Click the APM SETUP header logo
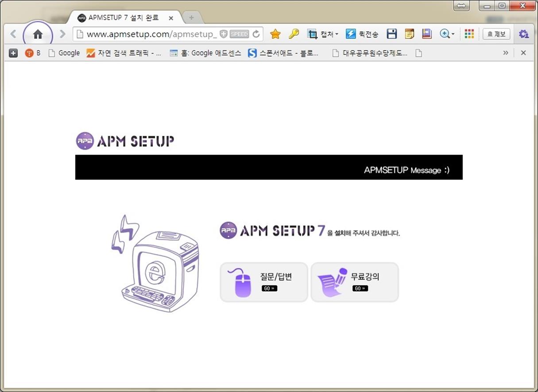The height and width of the screenshot is (392, 538). (125, 141)
